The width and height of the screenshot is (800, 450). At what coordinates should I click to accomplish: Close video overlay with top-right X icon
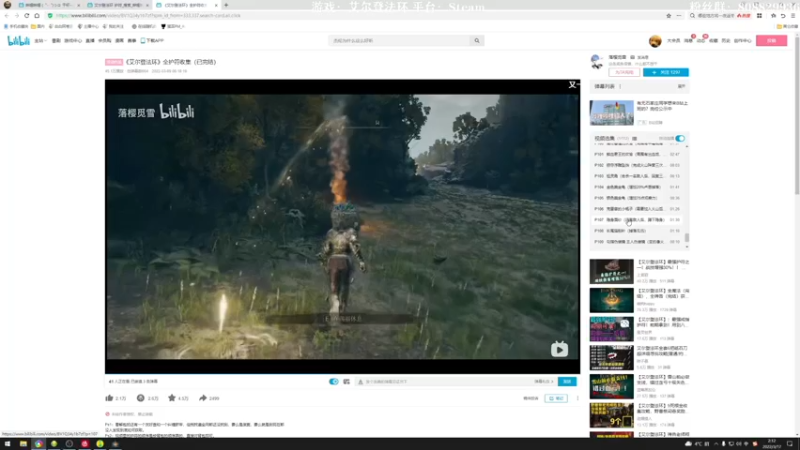(573, 85)
